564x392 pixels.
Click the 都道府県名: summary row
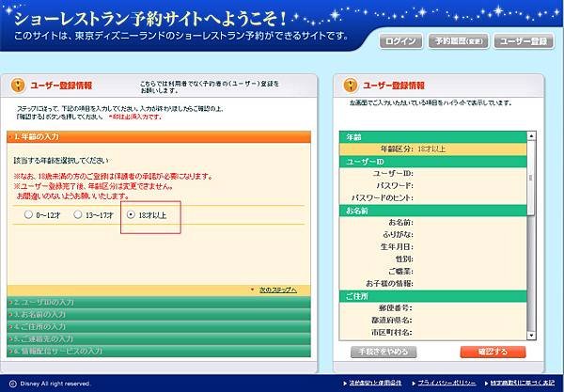tap(433, 321)
